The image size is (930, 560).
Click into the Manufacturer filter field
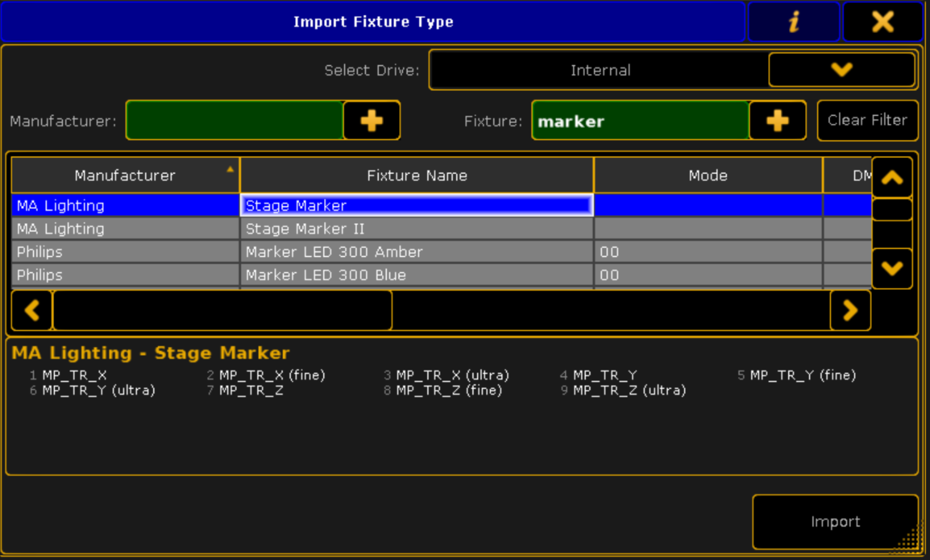[x=235, y=121]
